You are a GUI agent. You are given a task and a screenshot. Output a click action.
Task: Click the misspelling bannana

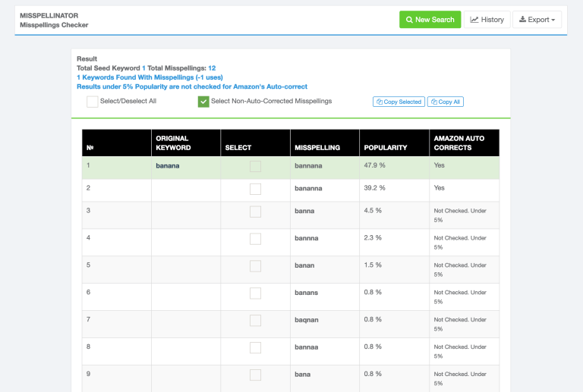point(308,166)
